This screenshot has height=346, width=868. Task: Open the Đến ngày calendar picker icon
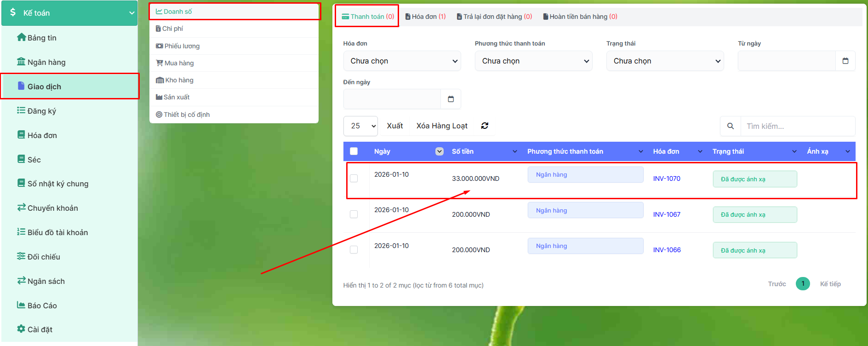451,99
